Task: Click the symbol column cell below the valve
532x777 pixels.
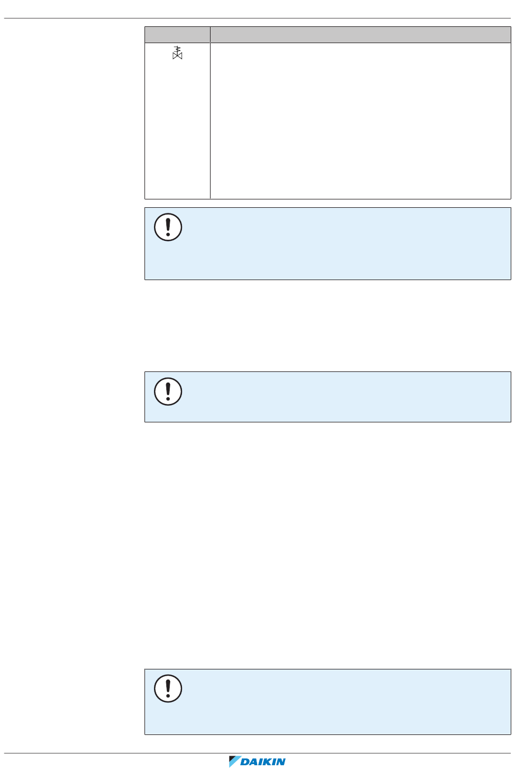Action: click(178, 130)
